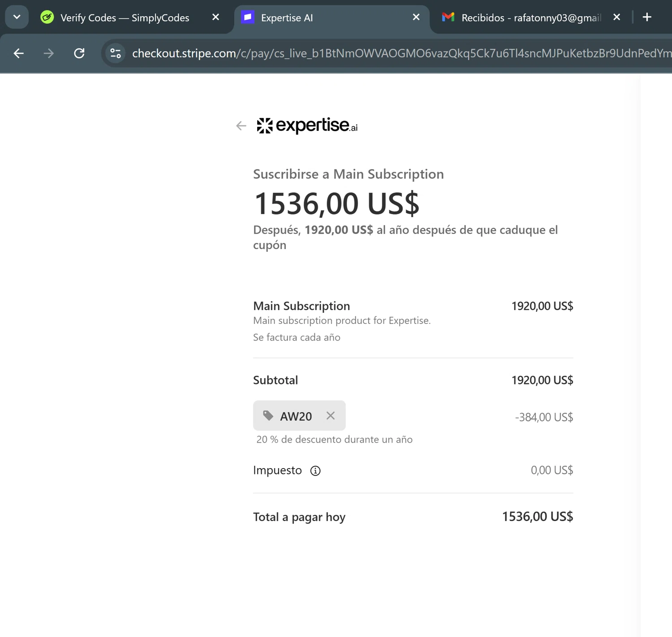Go forward in browser history

click(x=48, y=53)
